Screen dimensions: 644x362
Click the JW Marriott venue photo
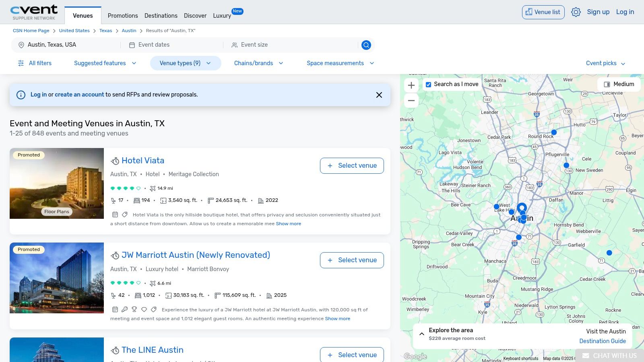57,278
